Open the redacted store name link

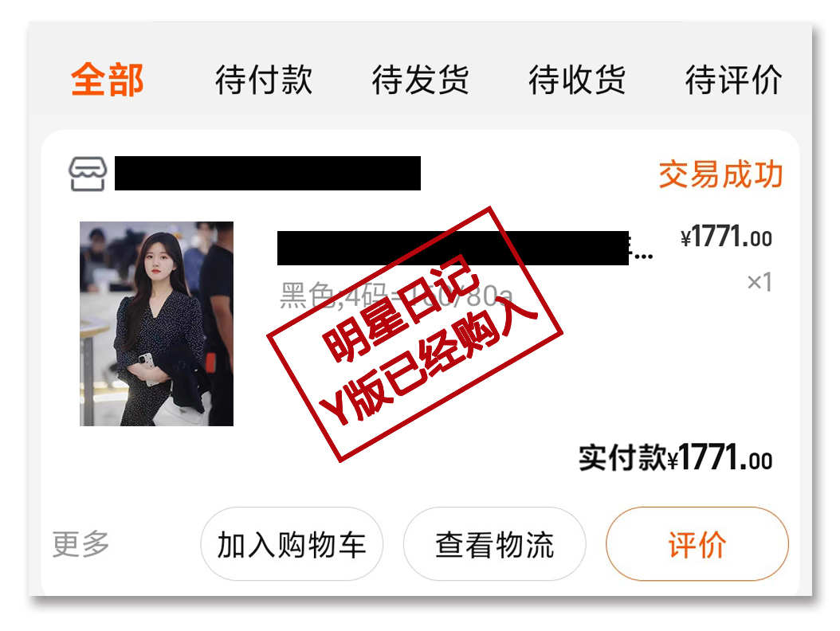pyautogui.click(x=267, y=173)
